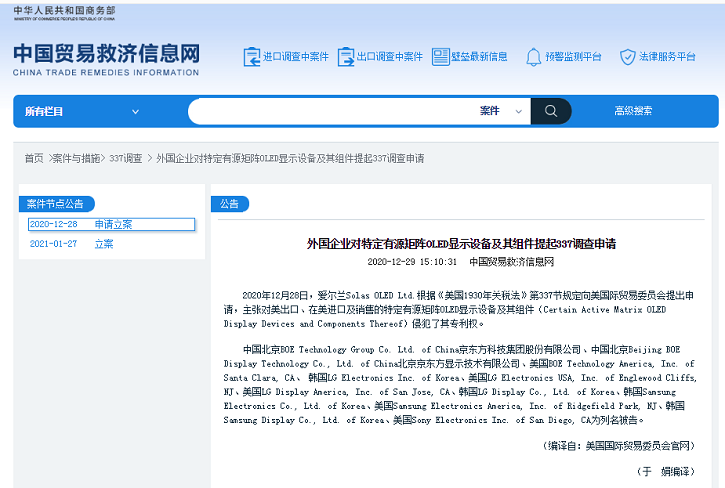Expand the 所有栏目 dropdown

click(82, 111)
